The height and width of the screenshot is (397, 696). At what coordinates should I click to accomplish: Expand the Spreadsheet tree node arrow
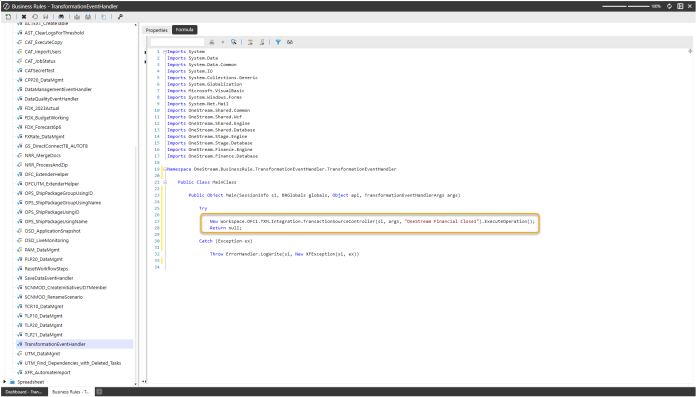[5, 382]
